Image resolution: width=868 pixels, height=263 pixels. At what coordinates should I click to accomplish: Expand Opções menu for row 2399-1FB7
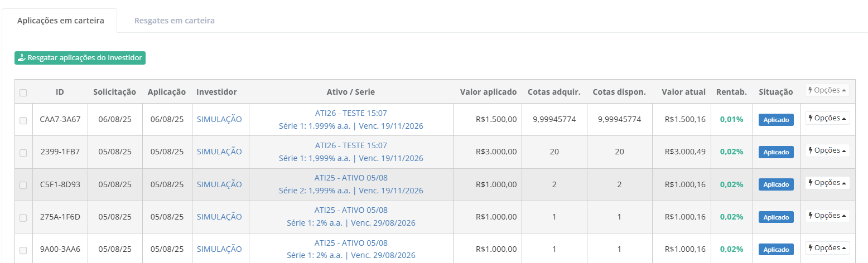click(x=827, y=150)
